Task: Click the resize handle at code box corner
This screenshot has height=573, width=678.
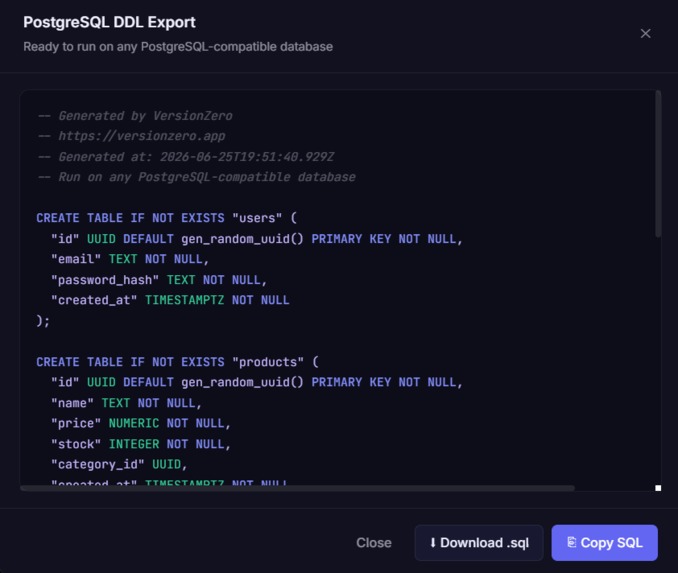Action: pyautogui.click(x=658, y=488)
